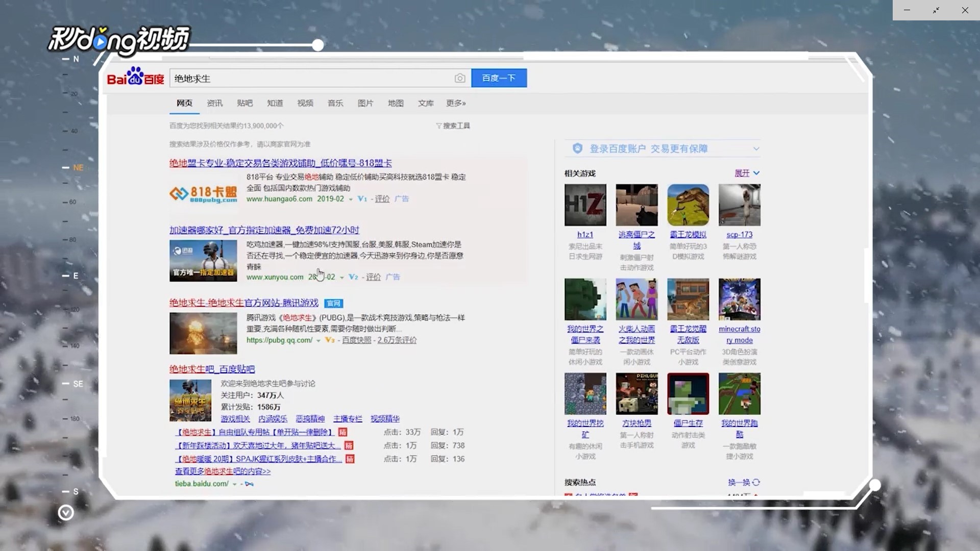Screen dimensions: 980x551
Task: Open 绝地求生吧_百度贴吧 result
Action: 212,369
